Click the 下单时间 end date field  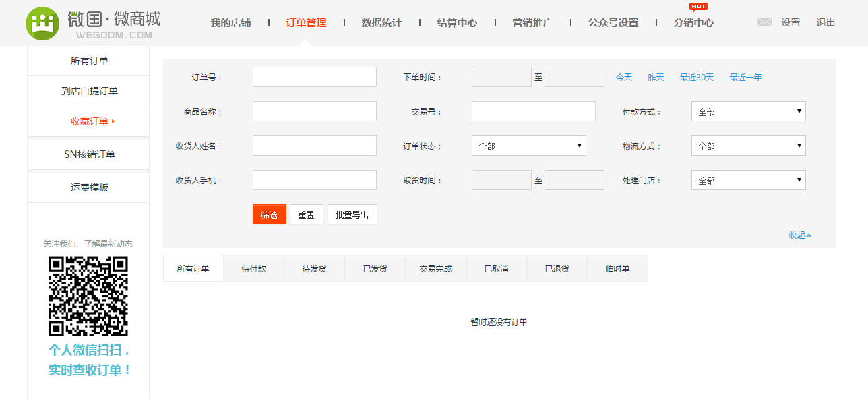coord(574,77)
